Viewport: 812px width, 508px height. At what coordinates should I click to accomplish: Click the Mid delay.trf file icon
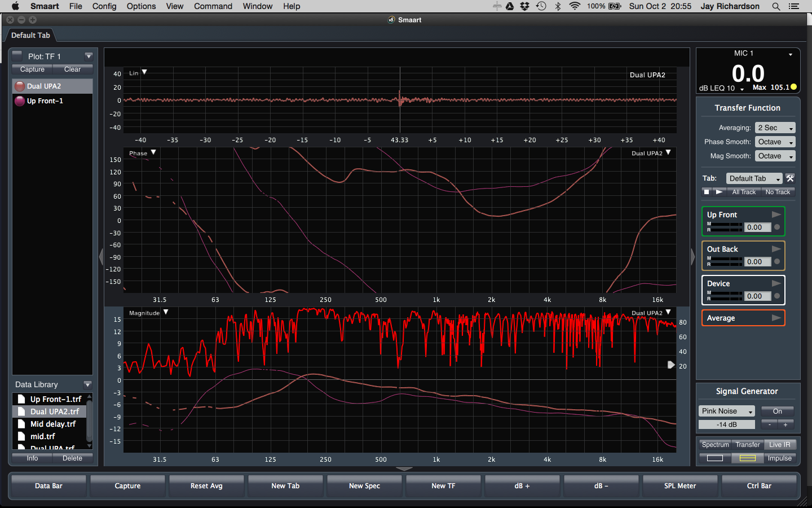tap(21, 424)
